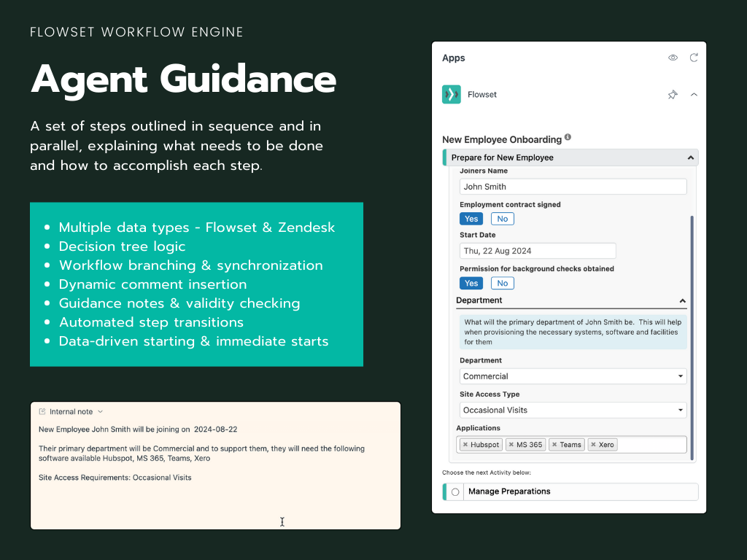This screenshot has width=747, height=560.
Task: Collapse the Flowset app section
Action: (694, 94)
